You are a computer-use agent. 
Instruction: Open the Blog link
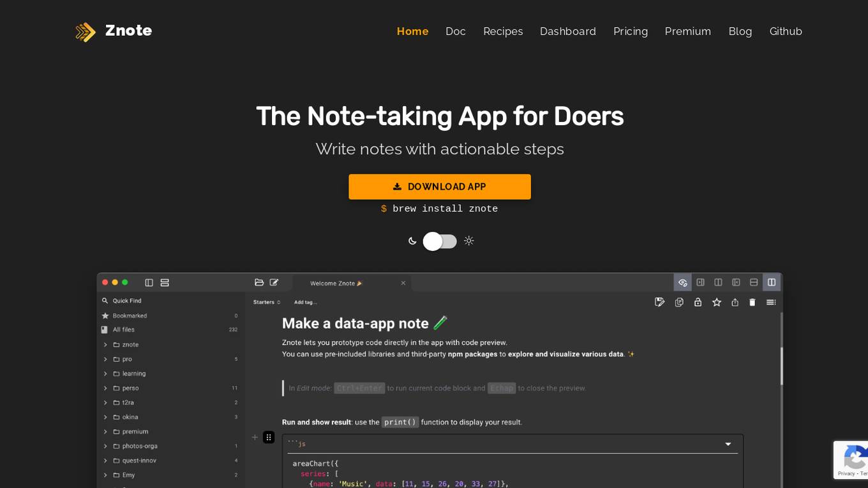coord(740,31)
